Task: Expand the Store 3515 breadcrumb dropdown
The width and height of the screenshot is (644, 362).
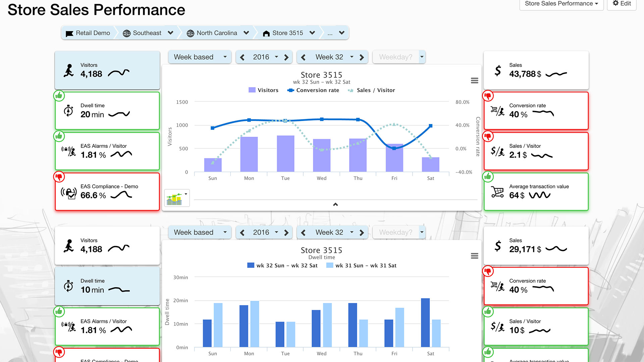Action: coord(312,33)
